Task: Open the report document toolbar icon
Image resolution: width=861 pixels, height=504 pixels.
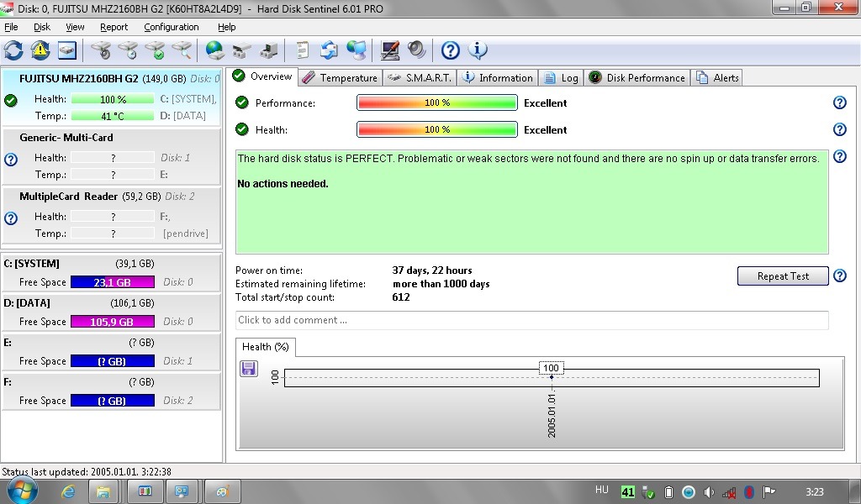Action: [x=302, y=50]
